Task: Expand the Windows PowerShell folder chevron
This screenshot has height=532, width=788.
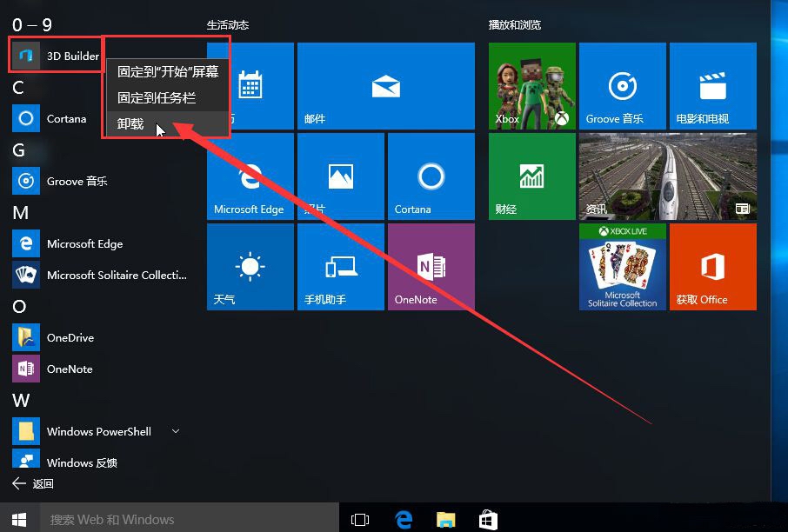Action: [x=176, y=431]
